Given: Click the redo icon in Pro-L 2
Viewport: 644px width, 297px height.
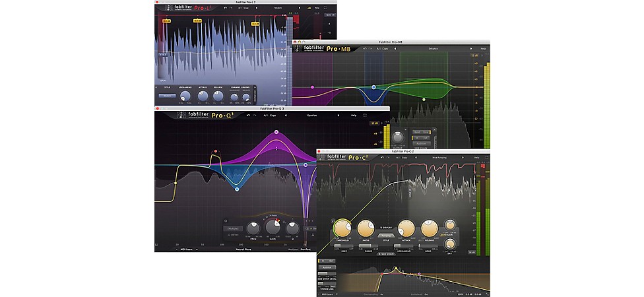Looking at the screenshot, I should coord(231,8).
